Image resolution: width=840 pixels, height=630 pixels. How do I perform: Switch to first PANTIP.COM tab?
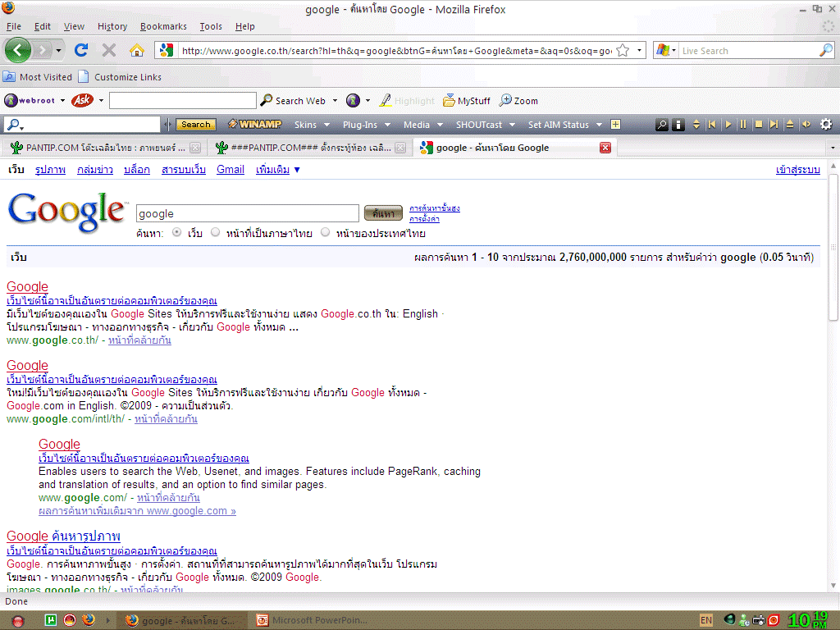(105, 148)
